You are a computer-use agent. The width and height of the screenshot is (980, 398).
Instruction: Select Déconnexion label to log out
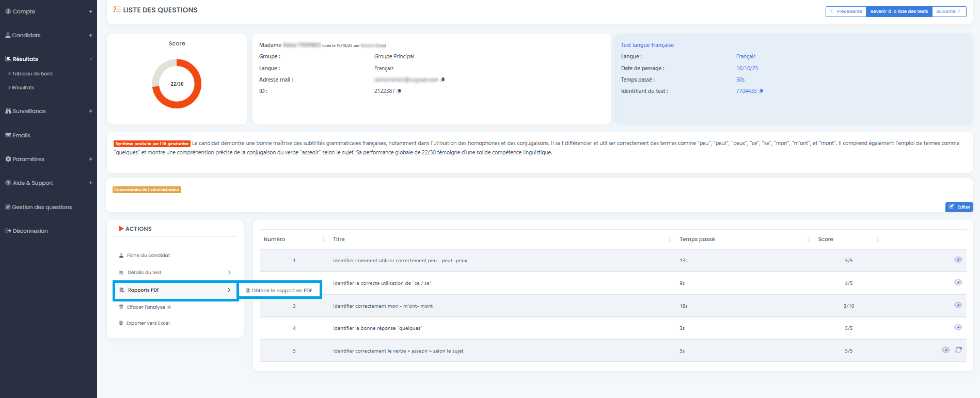[x=30, y=231]
